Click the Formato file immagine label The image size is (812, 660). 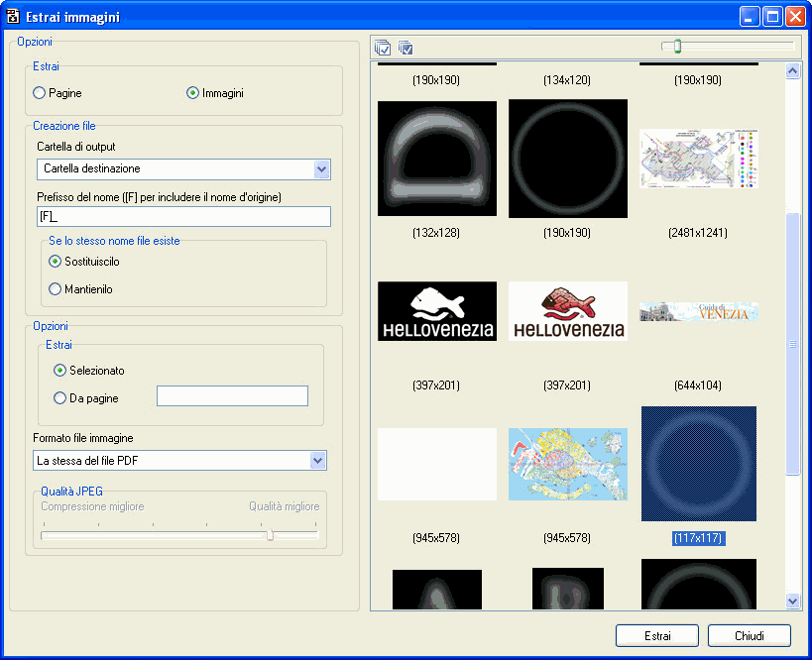(83, 438)
